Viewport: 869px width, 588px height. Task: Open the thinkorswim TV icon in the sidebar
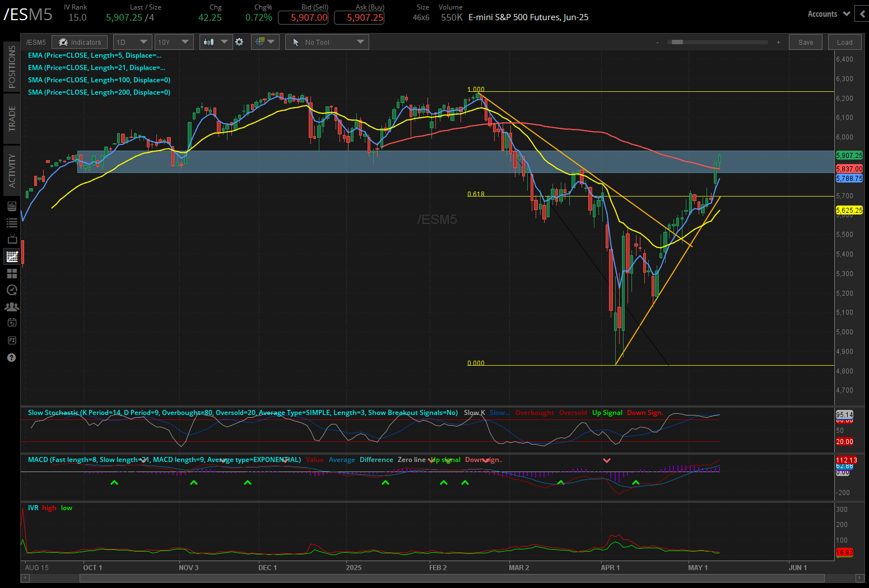[x=11, y=239]
